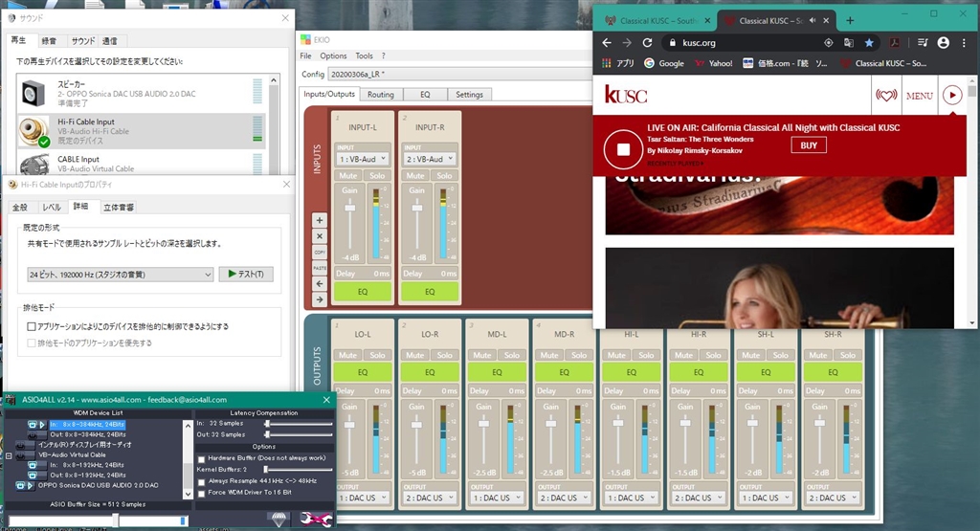
Task: Open INPUT-L source dropdown 1 : VB-Aud
Action: [363, 159]
